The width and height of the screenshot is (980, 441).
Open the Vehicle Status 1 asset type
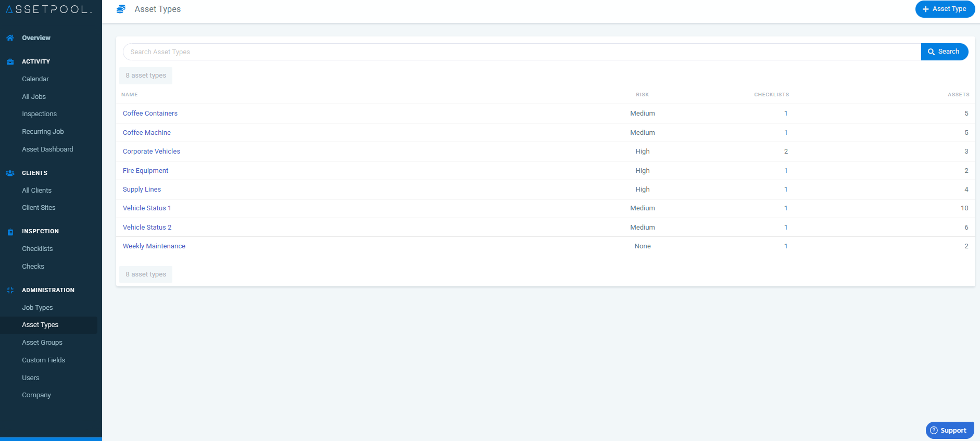pyautogui.click(x=147, y=208)
